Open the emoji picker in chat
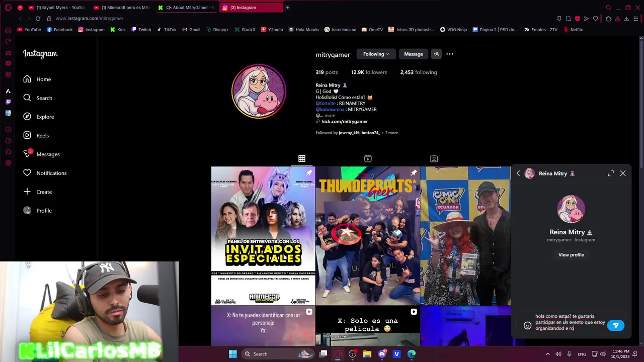 (527, 325)
